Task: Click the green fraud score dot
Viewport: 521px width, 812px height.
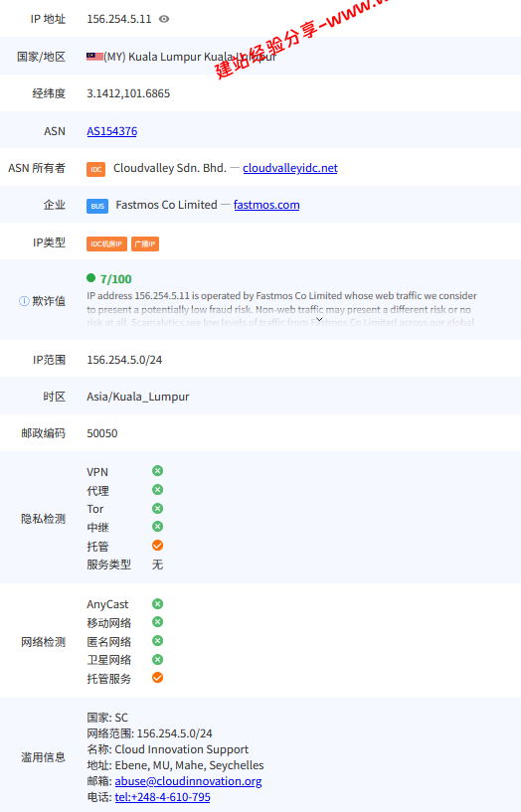Action: click(x=91, y=278)
